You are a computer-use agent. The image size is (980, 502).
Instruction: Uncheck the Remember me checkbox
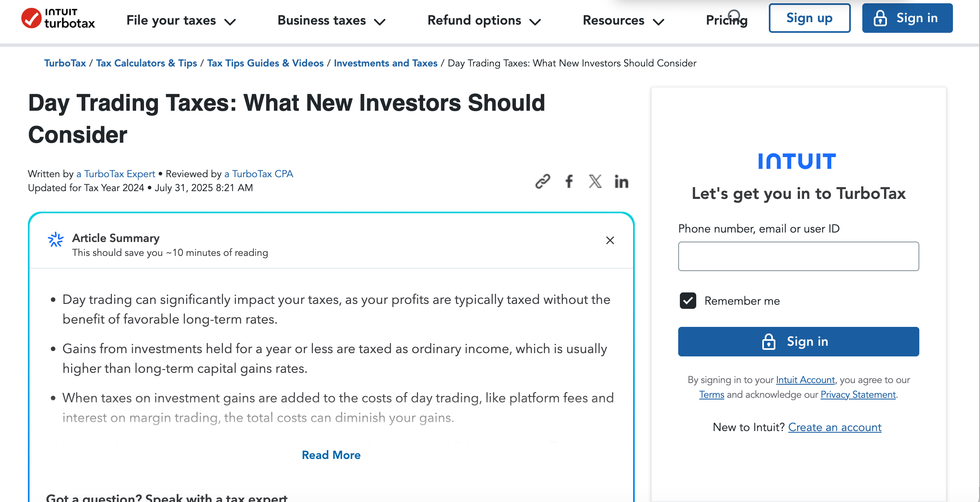(688, 301)
